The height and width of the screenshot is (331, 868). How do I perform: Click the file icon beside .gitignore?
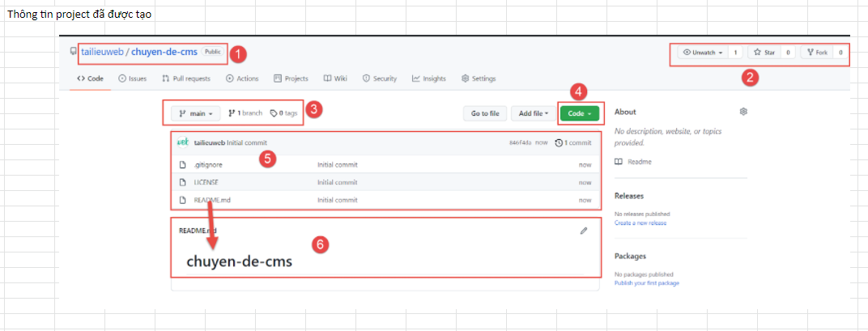coord(182,165)
